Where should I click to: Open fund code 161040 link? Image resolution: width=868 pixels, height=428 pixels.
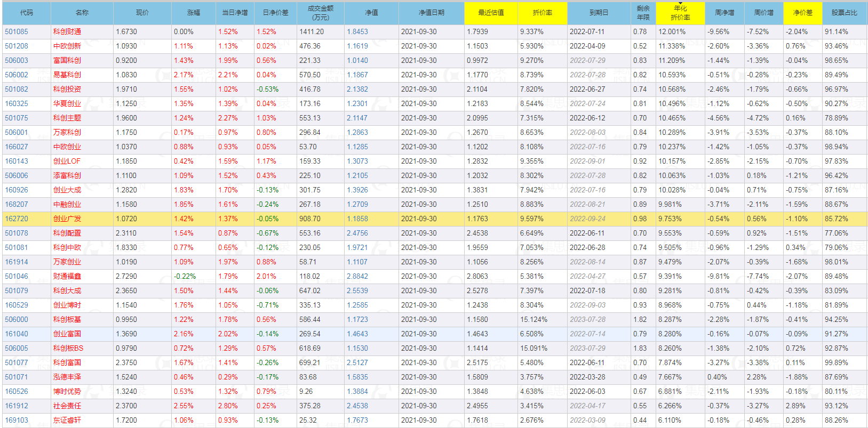pos(17,334)
